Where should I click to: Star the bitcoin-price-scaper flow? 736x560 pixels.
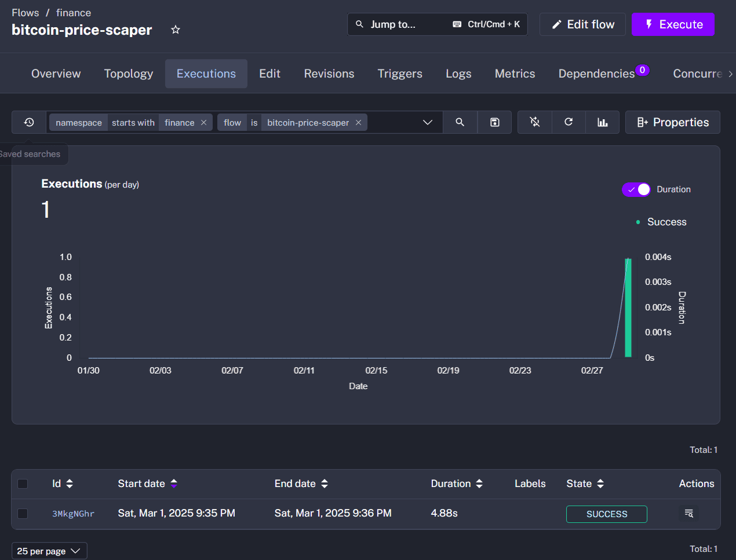pos(176,29)
